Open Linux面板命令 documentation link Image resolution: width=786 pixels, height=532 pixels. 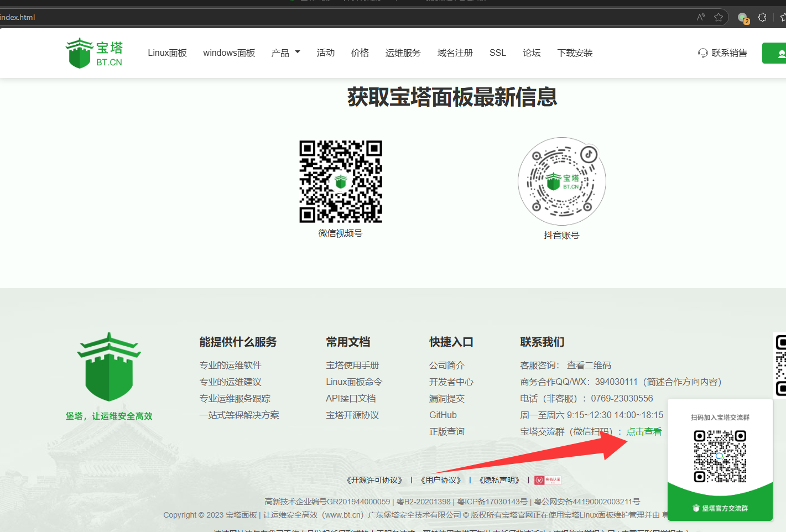tap(354, 382)
